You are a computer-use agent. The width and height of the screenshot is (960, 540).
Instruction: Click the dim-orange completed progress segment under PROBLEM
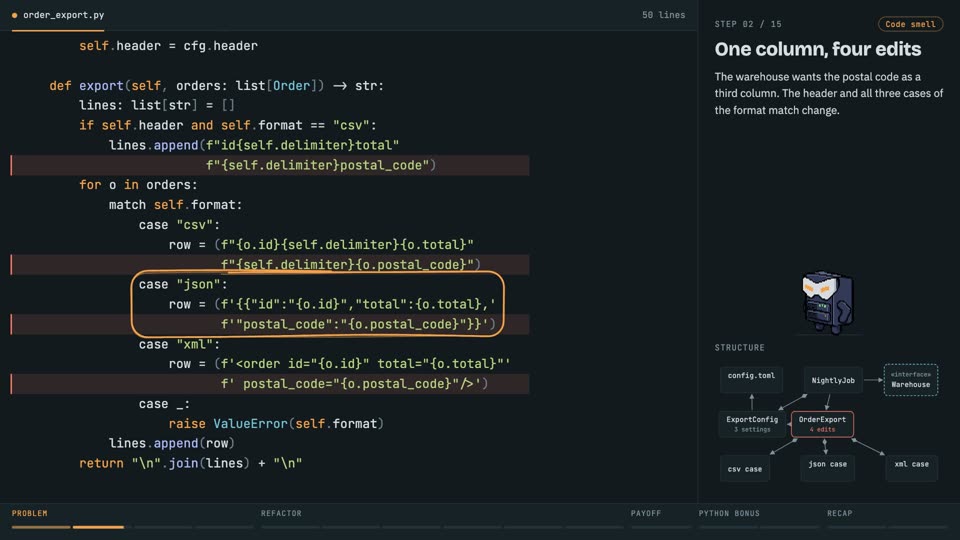point(41,527)
